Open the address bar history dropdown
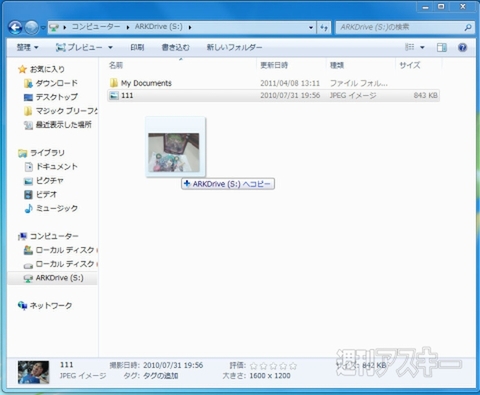The width and height of the screenshot is (480, 395). (311, 28)
